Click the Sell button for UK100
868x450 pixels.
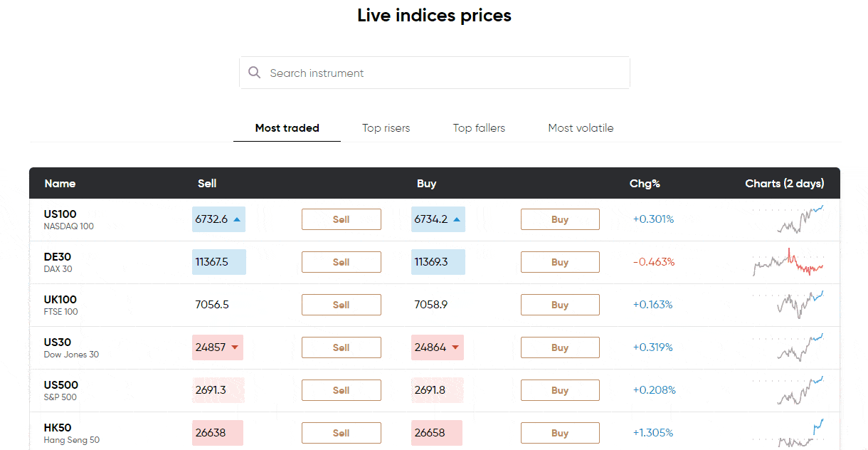coord(342,305)
